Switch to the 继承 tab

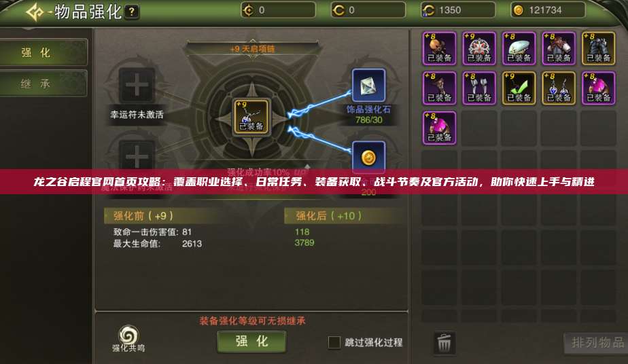coord(43,84)
